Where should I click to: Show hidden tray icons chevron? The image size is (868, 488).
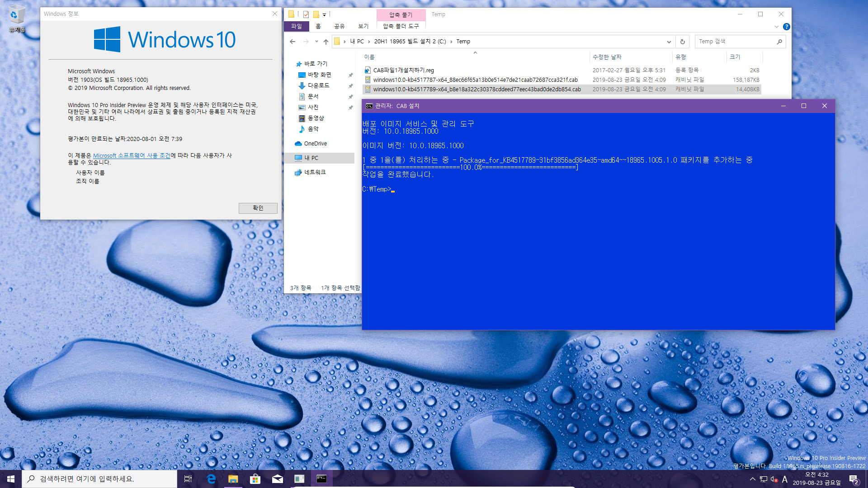(x=752, y=479)
